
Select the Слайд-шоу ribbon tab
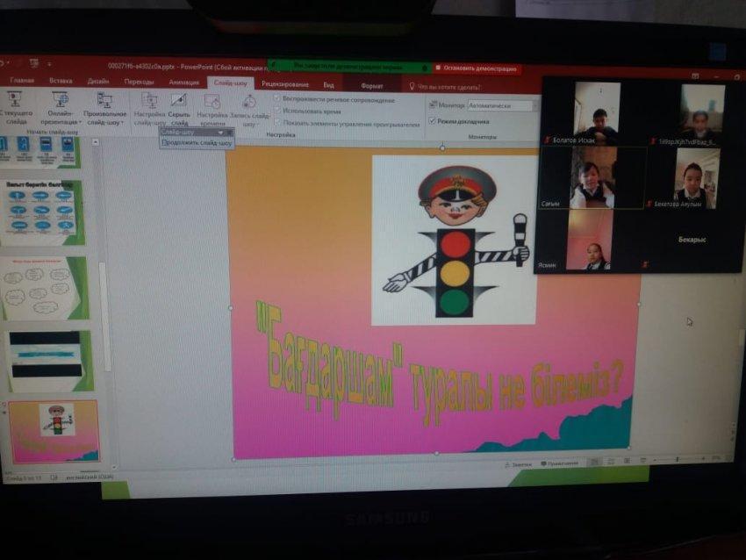230,83
